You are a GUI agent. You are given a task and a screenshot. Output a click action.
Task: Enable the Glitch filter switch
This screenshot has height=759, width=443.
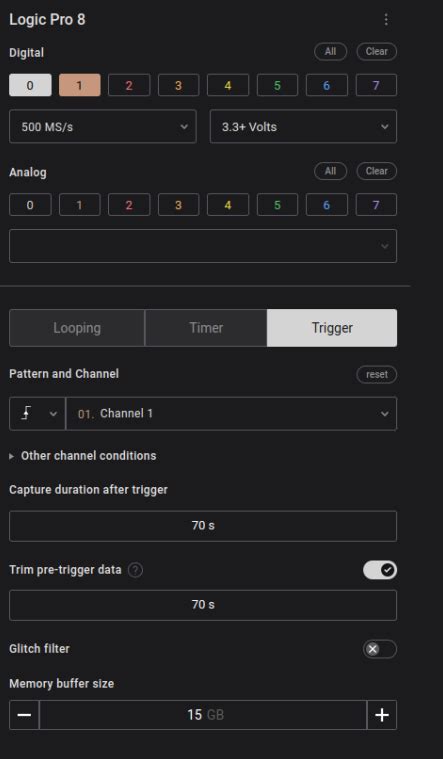tap(380, 649)
